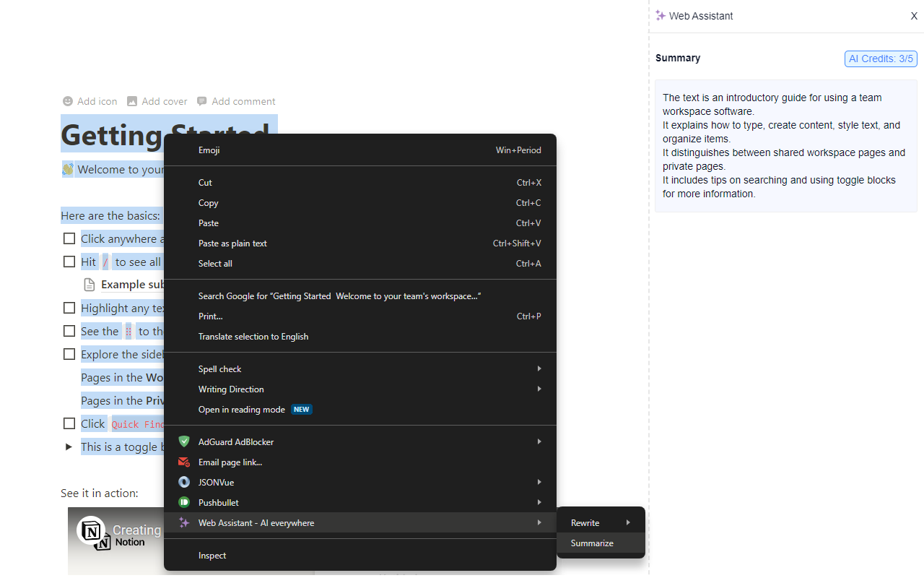Image resolution: width=924 pixels, height=578 pixels.
Task: Click the JSONVue extension icon
Action: [184, 482]
